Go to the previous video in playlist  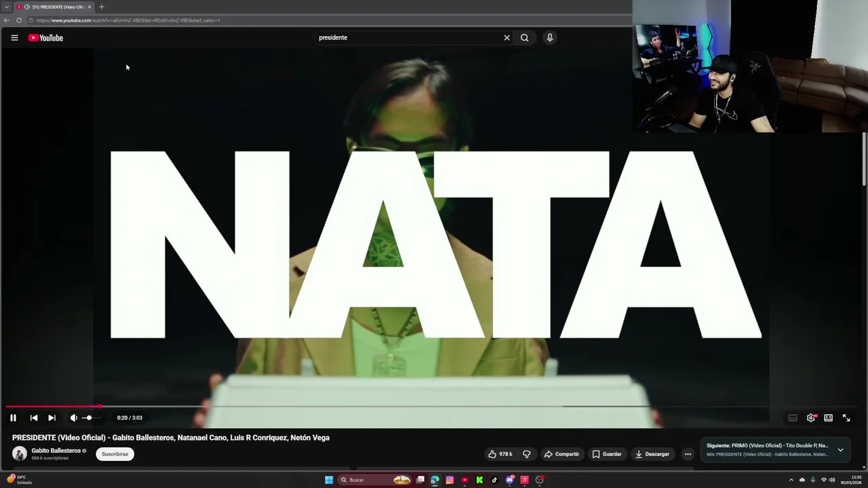34,418
